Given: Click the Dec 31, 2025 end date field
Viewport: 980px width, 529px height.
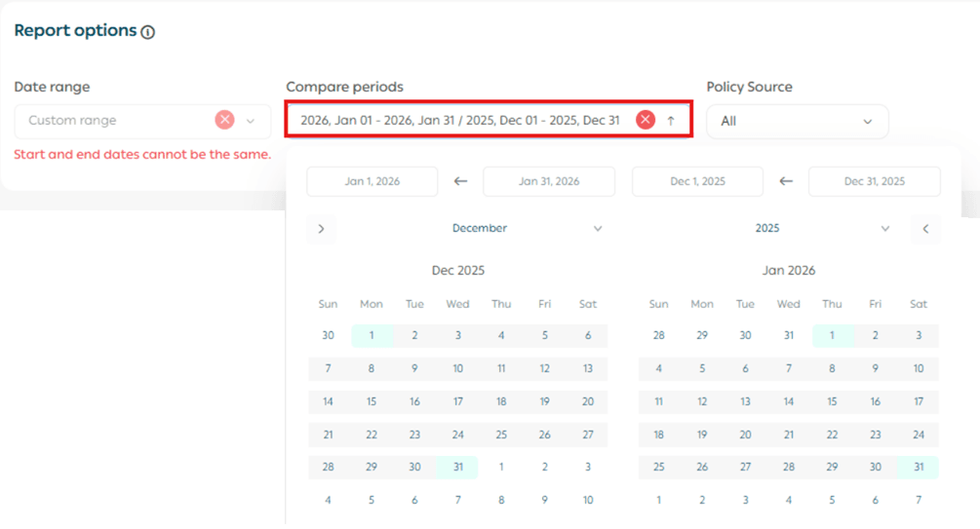Looking at the screenshot, I should coord(874,181).
